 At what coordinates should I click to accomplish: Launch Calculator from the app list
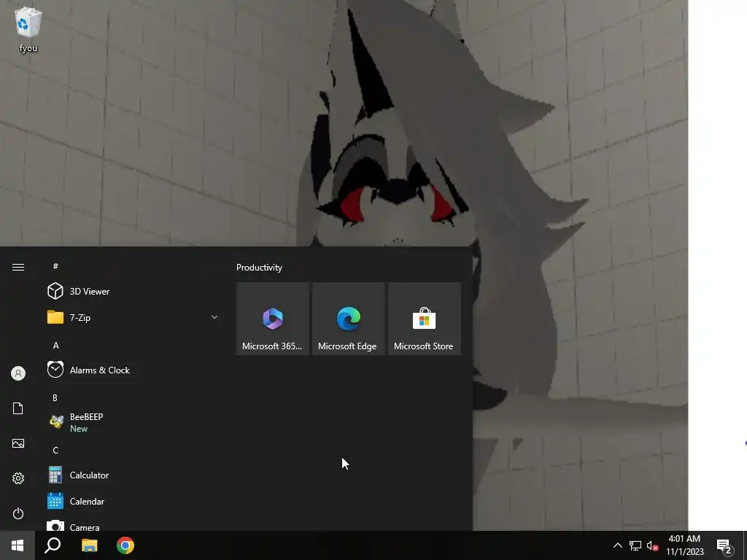click(133, 475)
